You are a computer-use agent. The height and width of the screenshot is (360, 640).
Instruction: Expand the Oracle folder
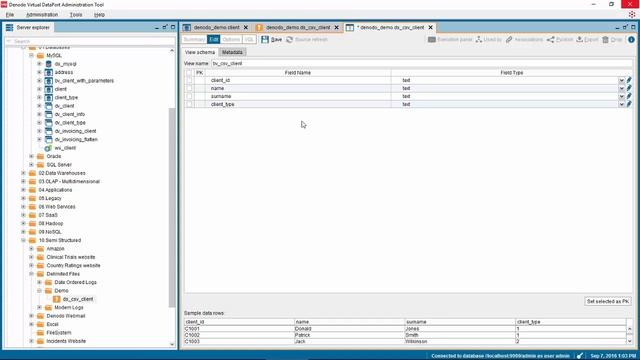point(31,156)
